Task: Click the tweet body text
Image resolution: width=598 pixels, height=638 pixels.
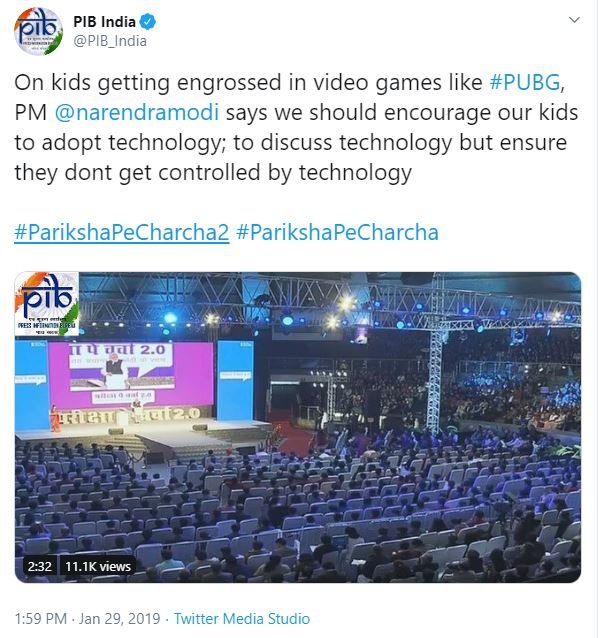Action: (x=296, y=127)
